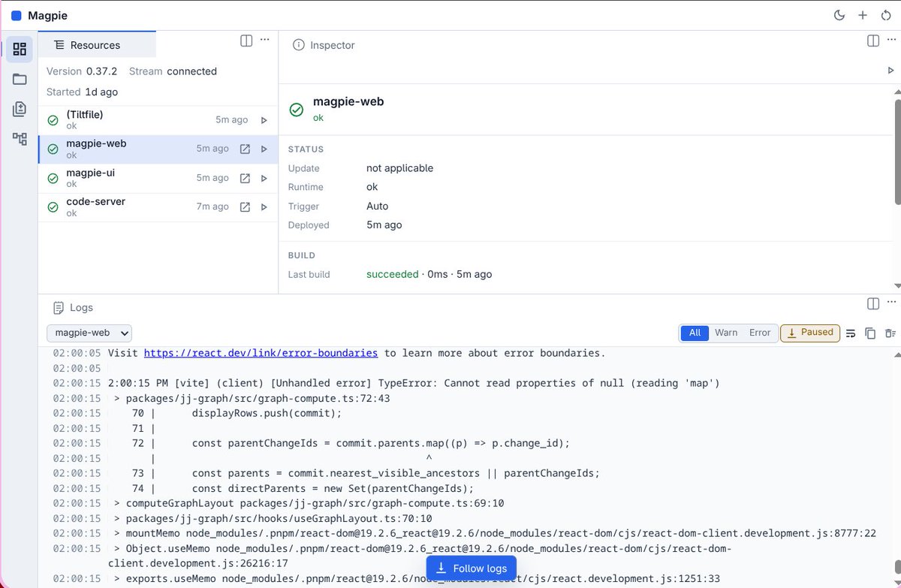901x588 pixels.
Task: Click the plus icon in the top bar
Action: (x=863, y=15)
